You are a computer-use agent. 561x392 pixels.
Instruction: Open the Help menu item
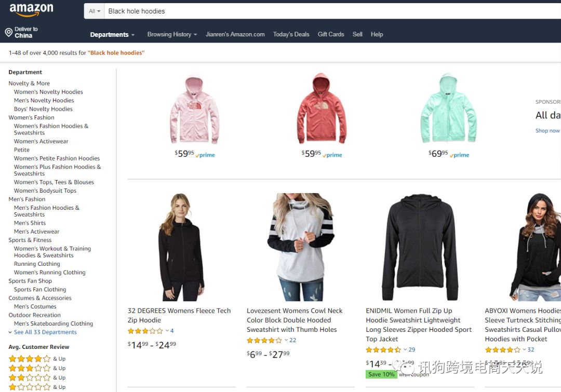point(377,34)
